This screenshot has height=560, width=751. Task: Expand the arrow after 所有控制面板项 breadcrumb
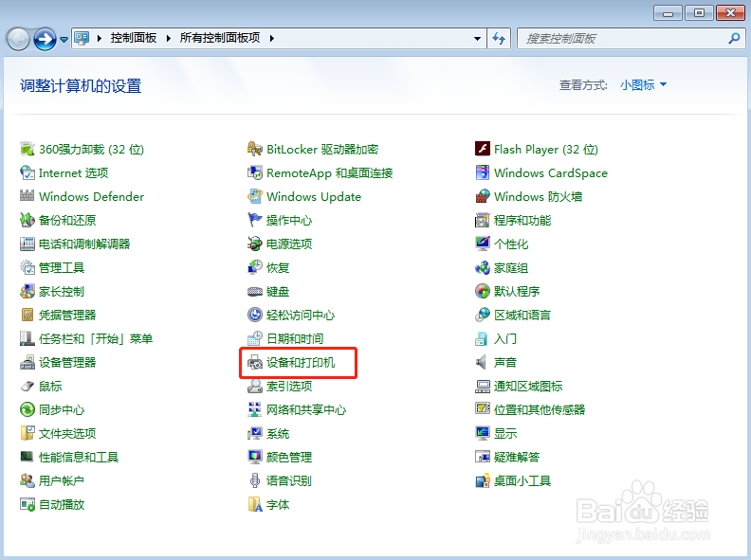pyautogui.click(x=271, y=38)
